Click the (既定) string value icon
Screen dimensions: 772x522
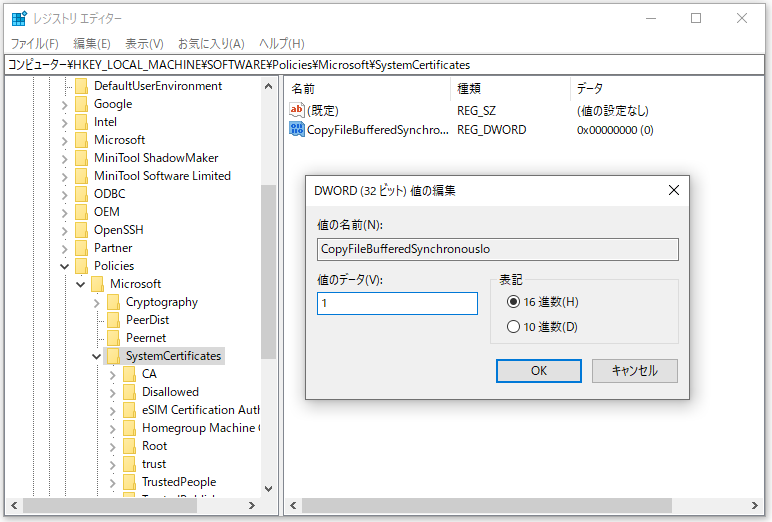point(297,110)
